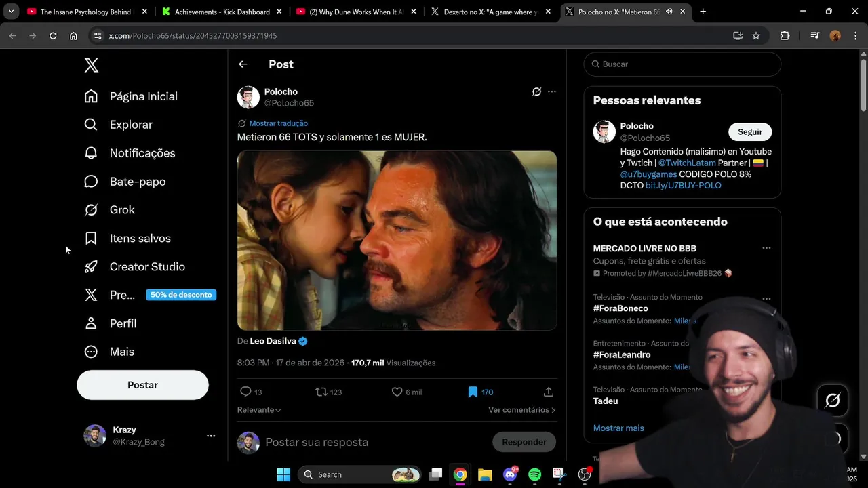Click the reply icon with 13 replies

251,392
